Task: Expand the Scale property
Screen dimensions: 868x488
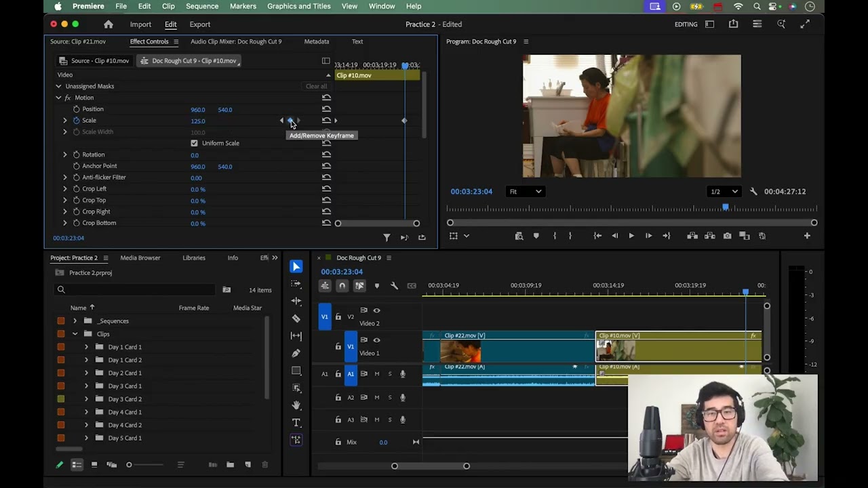Action: [65, 121]
